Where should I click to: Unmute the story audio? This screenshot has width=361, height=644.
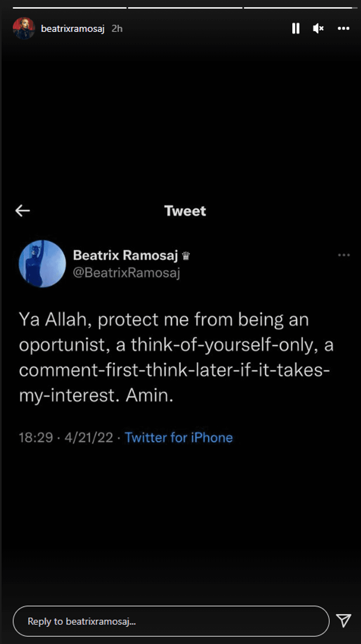(x=318, y=28)
